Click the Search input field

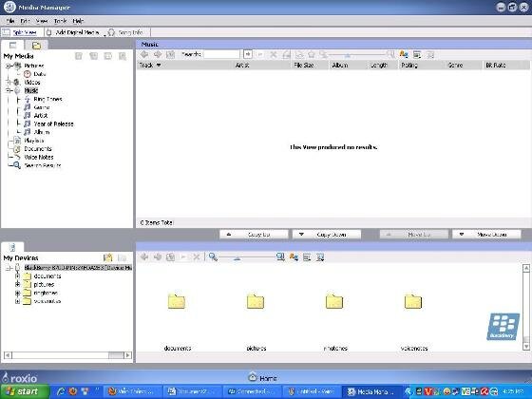click(x=222, y=54)
